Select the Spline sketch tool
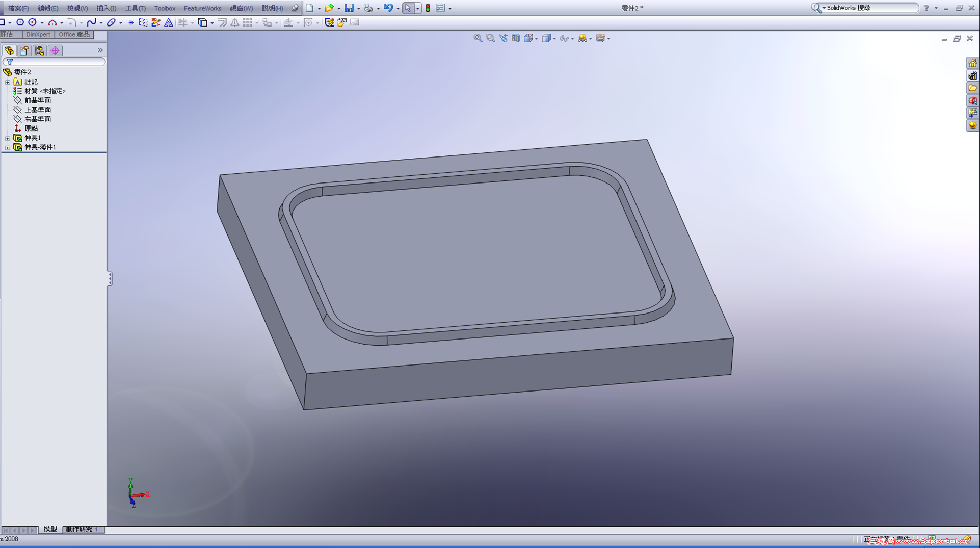The height and width of the screenshot is (548, 980). [92, 22]
